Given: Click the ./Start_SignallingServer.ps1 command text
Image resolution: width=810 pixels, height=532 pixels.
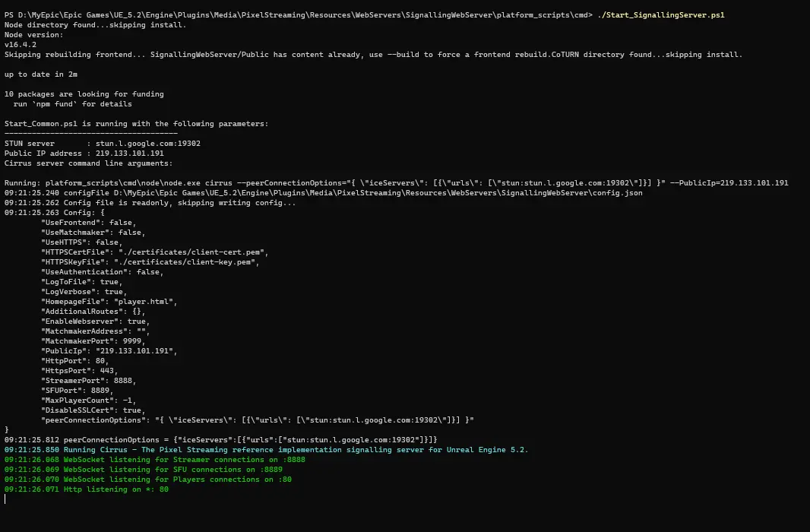Looking at the screenshot, I should coord(661,15).
